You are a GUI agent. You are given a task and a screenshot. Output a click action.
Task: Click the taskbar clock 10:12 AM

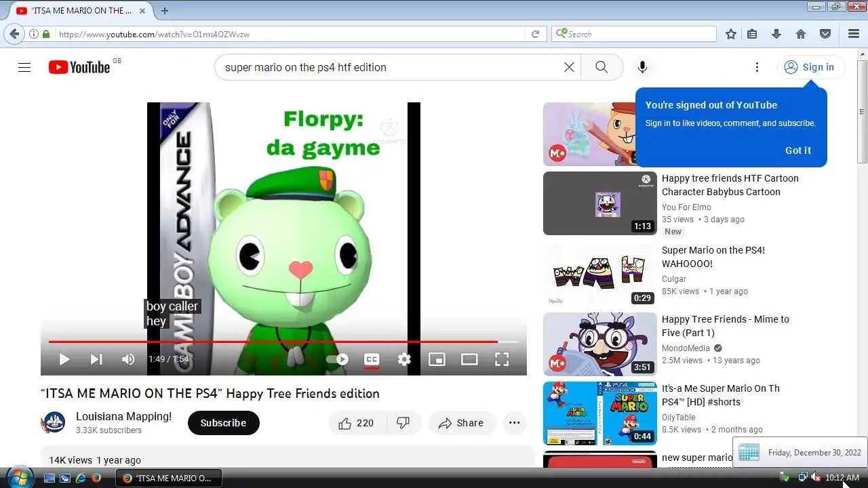(842, 478)
